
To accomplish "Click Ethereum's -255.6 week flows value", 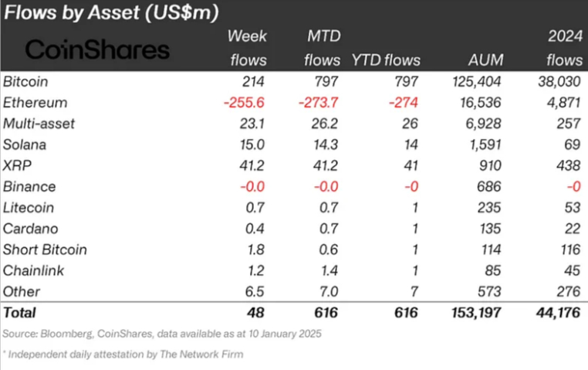I will click(245, 103).
